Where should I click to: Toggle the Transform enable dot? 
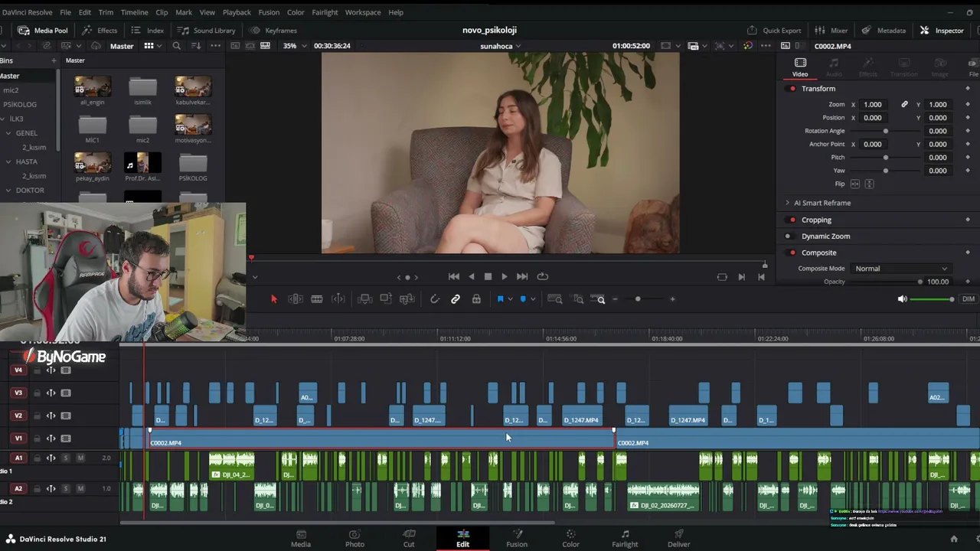792,89
